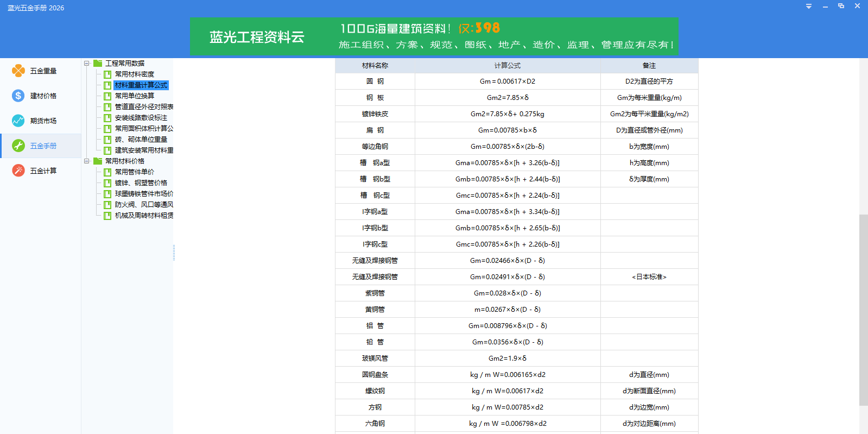This screenshot has height=434, width=868.
Task: Switch to the 建材价格 section
Action: (x=43, y=96)
